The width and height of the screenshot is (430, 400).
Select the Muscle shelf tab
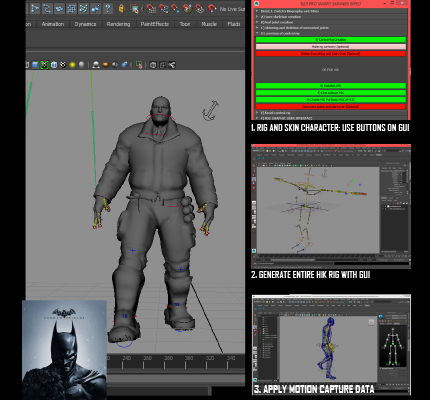[209, 24]
